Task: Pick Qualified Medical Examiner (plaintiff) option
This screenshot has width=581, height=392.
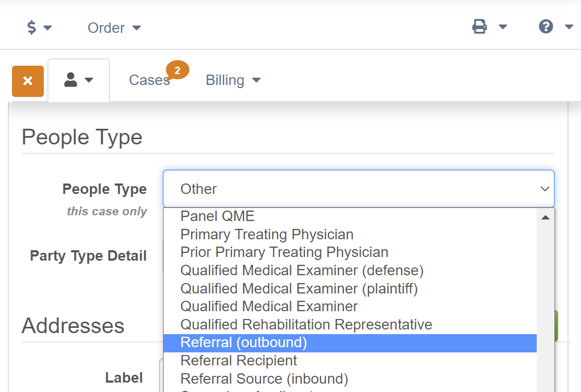Action: click(x=299, y=289)
